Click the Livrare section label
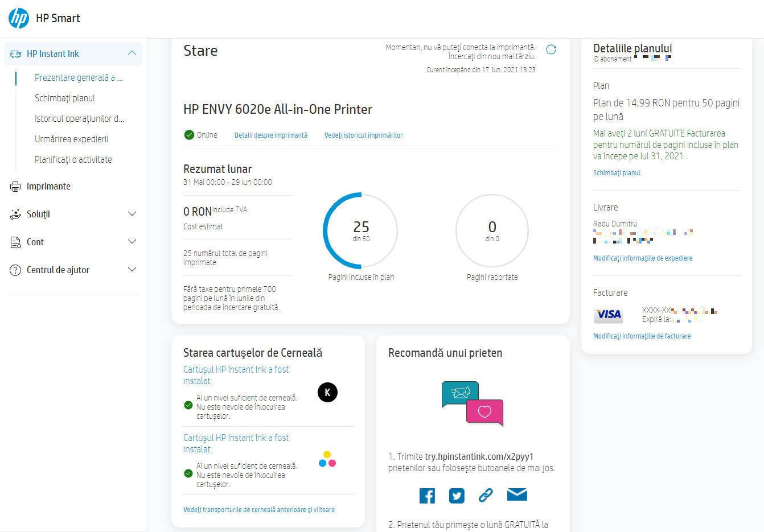The image size is (764, 532). 605,208
